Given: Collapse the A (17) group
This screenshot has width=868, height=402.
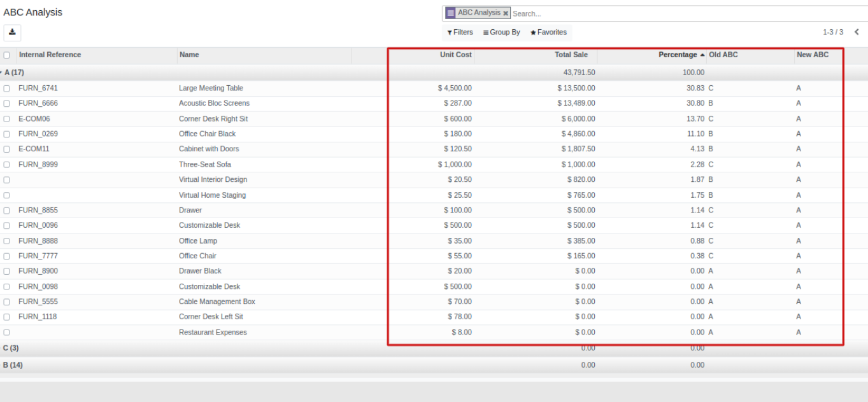Looking at the screenshot, I should click(14, 73).
